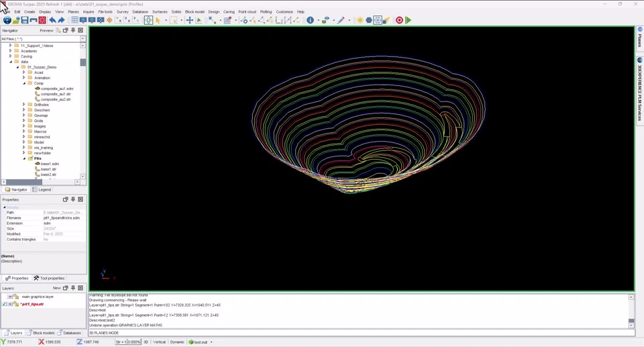Close the Layers panel with X icon
This screenshot has height=347, width=644.
pos(80,288)
